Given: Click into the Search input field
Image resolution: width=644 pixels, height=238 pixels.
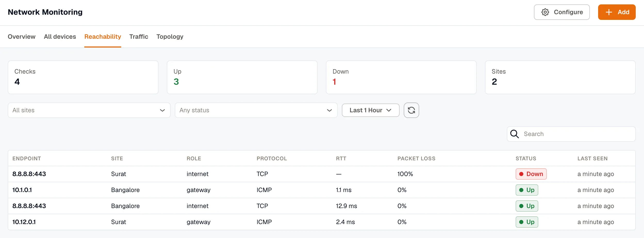Looking at the screenshot, I should pos(571,134).
